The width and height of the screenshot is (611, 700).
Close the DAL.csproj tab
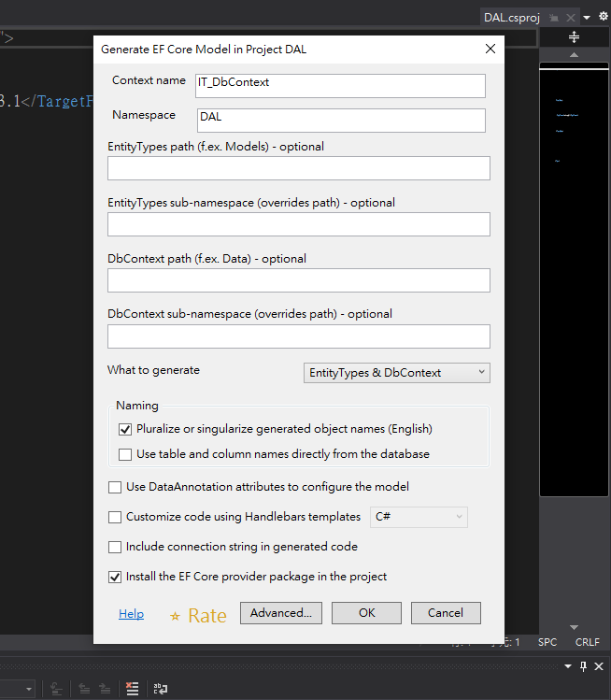click(x=571, y=18)
